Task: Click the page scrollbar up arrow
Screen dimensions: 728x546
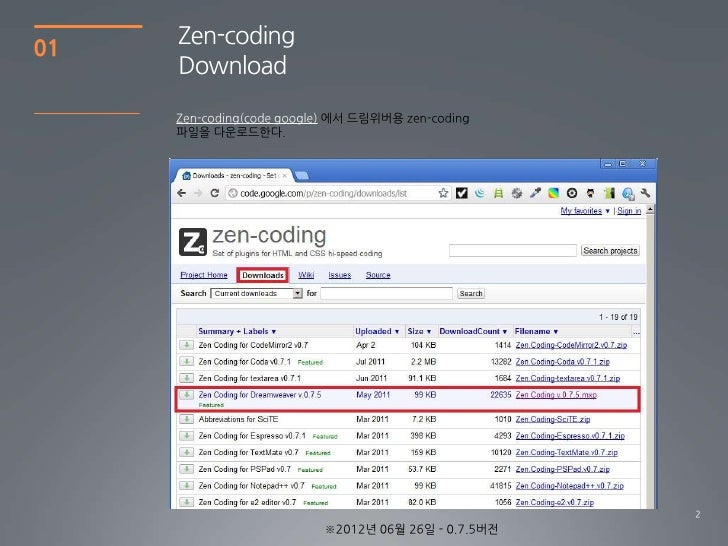Action: (x=650, y=210)
